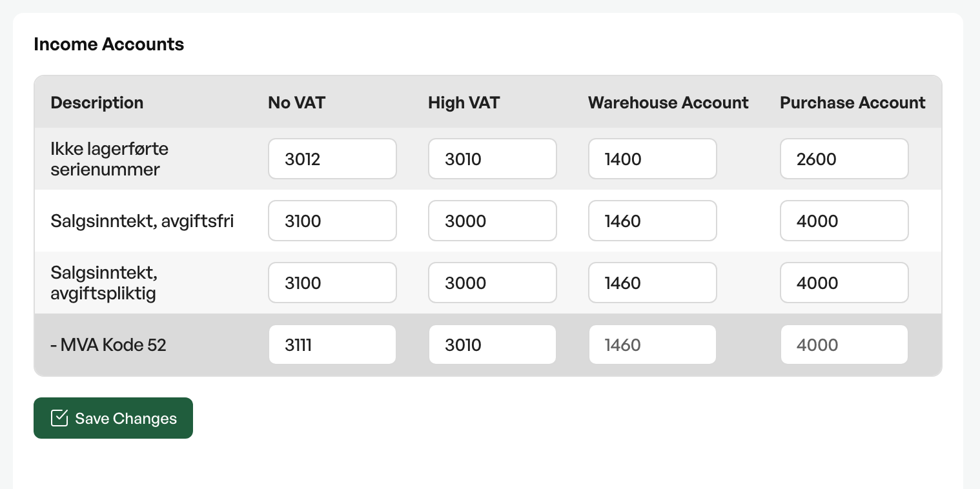This screenshot has width=980, height=489.
Task: Click Warehouse Account field for Salgsinntekt, avgiftspliktig
Action: 653,283
